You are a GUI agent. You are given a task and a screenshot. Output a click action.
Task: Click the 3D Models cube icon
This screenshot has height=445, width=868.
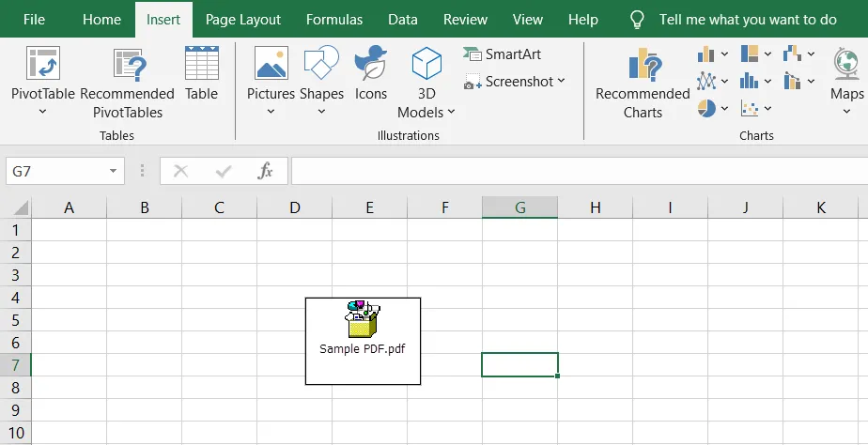[426, 63]
